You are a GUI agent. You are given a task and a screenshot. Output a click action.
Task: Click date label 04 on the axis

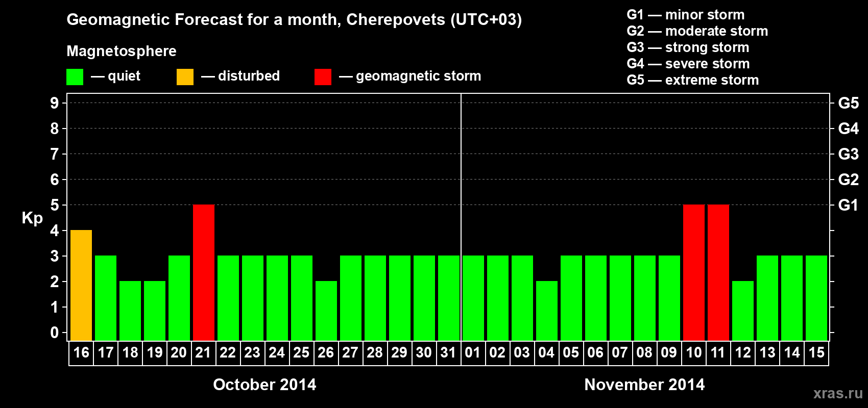point(546,352)
